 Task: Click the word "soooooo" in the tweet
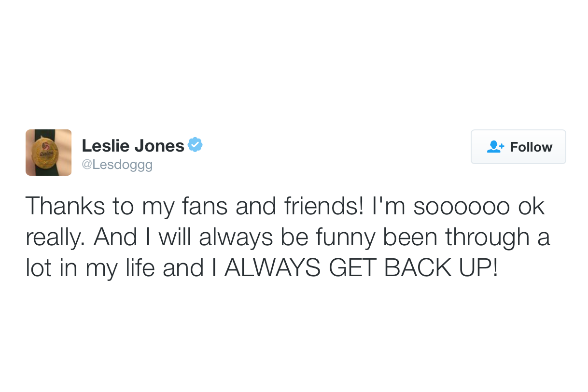click(461, 206)
